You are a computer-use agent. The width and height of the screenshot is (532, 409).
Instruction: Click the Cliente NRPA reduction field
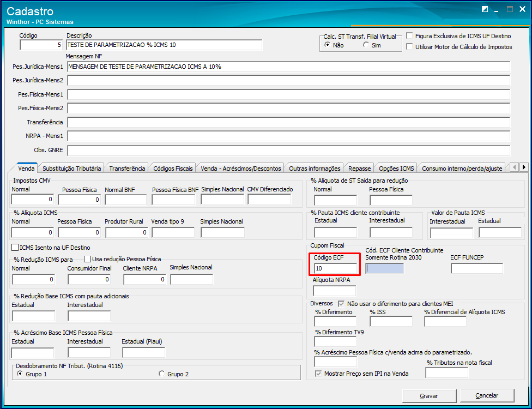pyautogui.click(x=145, y=279)
